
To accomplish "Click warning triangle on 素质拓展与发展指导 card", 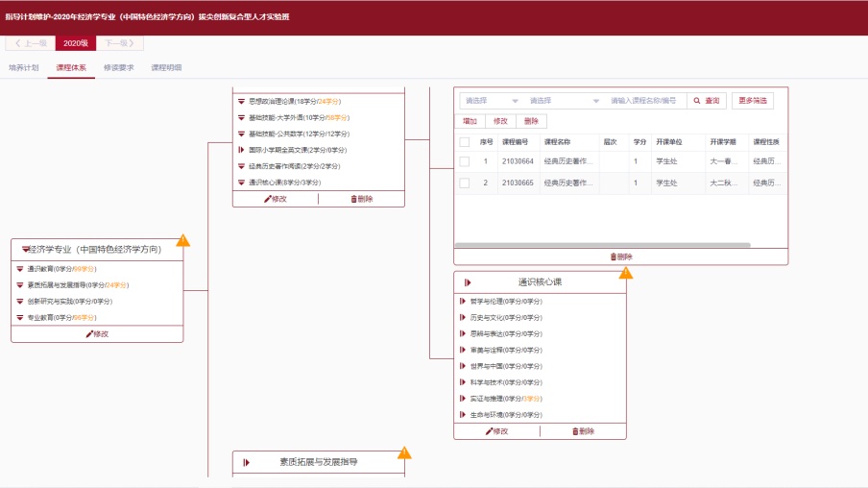I will click(404, 452).
